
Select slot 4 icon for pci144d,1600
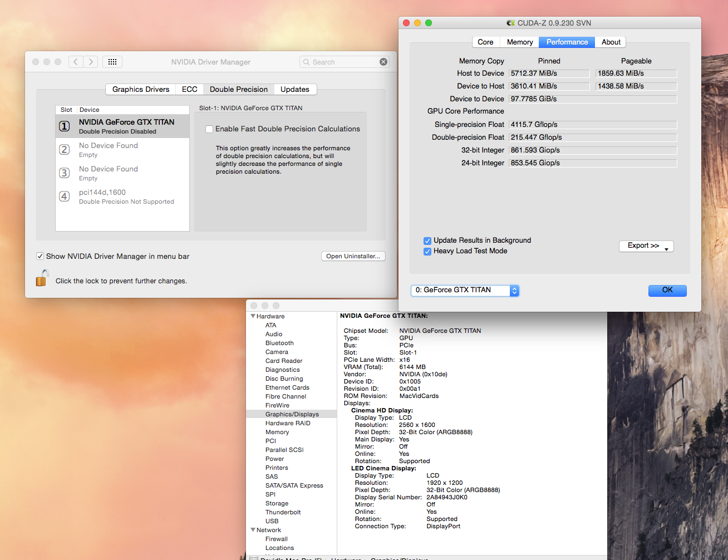[65, 197]
